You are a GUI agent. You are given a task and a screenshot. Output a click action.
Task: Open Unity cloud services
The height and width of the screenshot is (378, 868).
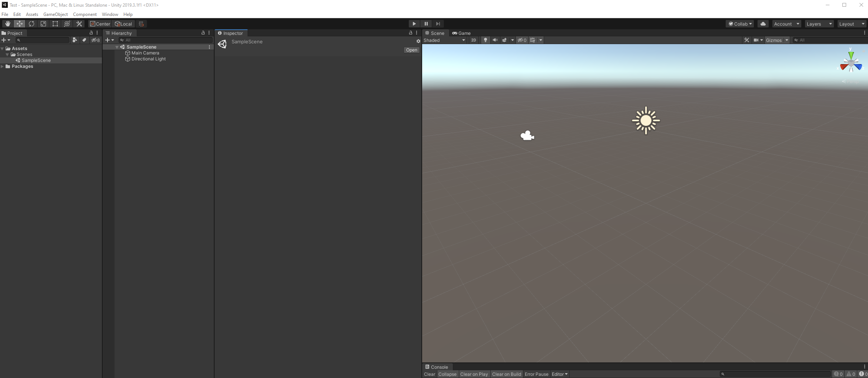[763, 24]
